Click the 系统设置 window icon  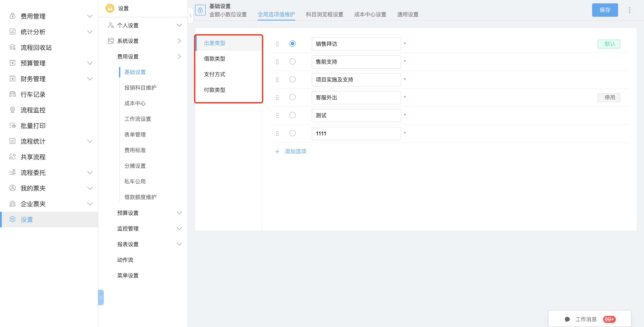tap(111, 41)
